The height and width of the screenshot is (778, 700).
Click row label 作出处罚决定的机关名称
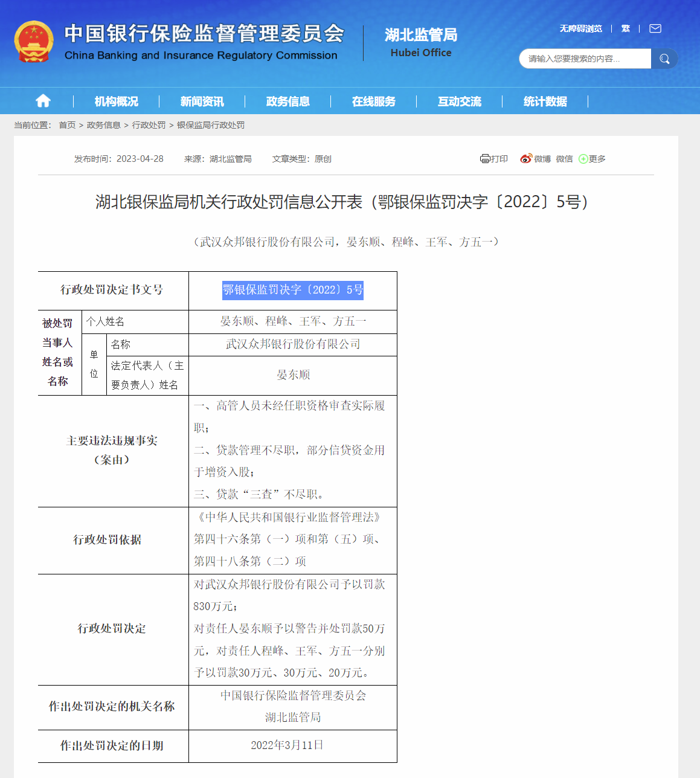(x=112, y=707)
